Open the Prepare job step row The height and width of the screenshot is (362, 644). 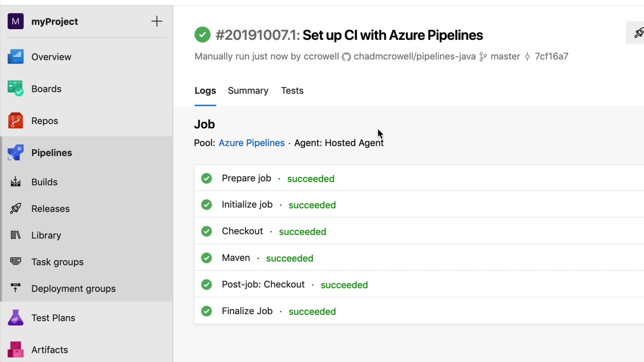tap(246, 178)
